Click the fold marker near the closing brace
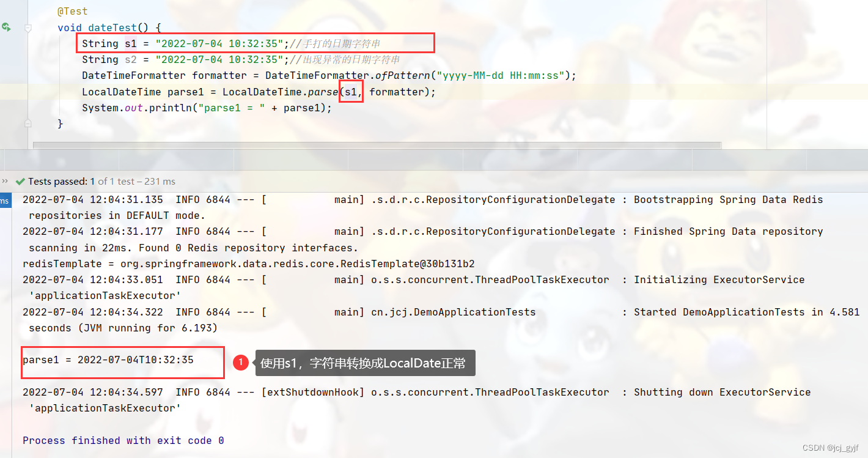 [x=28, y=123]
